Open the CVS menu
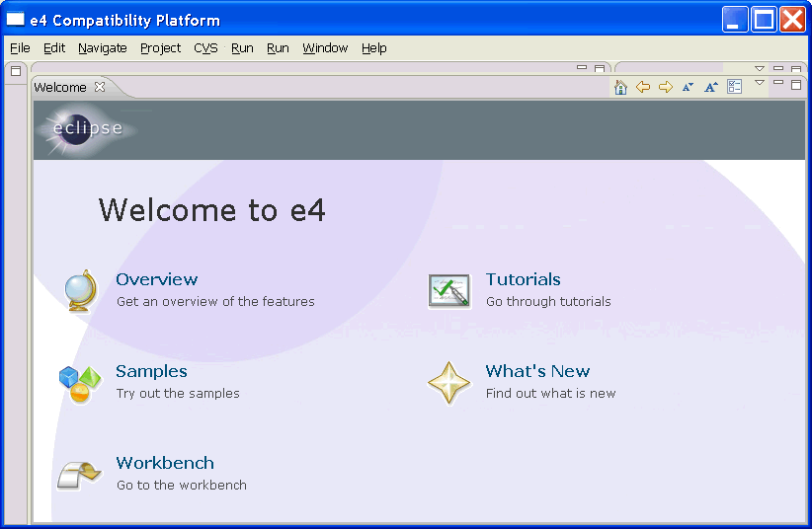The image size is (812, 529). click(x=205, y=48)
